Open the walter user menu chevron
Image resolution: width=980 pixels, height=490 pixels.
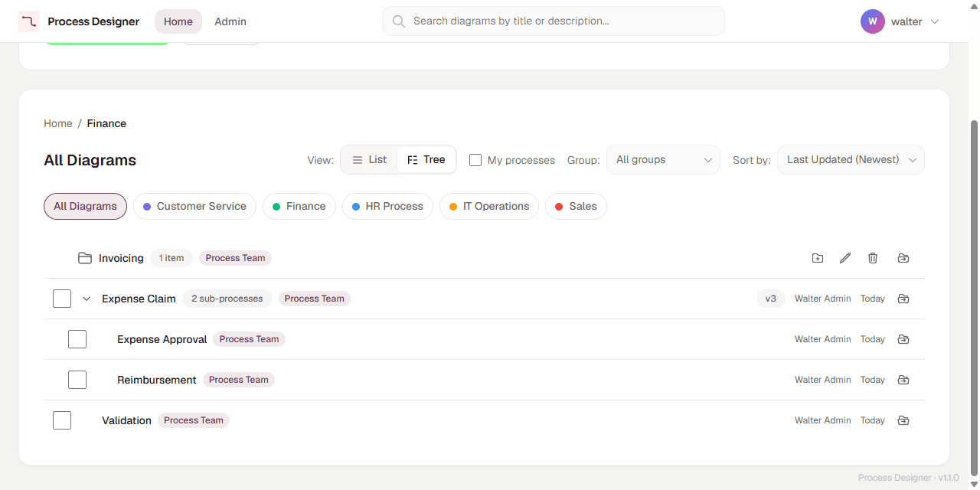935,22
